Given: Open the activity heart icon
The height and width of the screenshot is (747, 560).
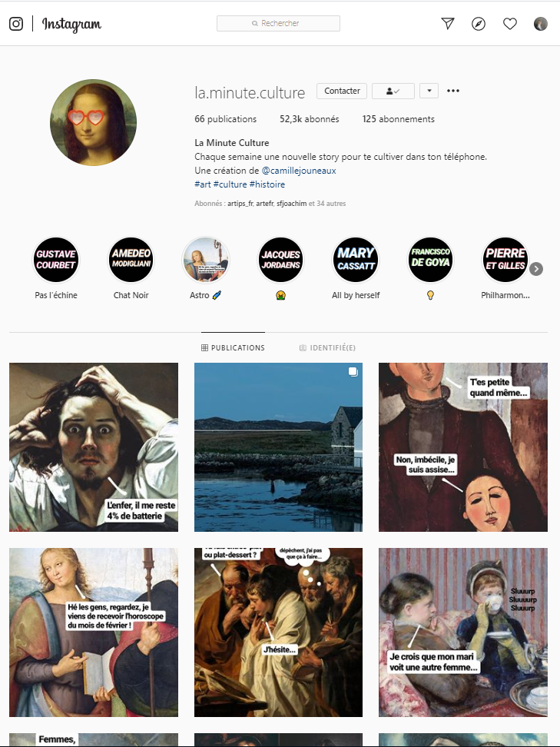Looking at the screenshot, I should (510, 23).
